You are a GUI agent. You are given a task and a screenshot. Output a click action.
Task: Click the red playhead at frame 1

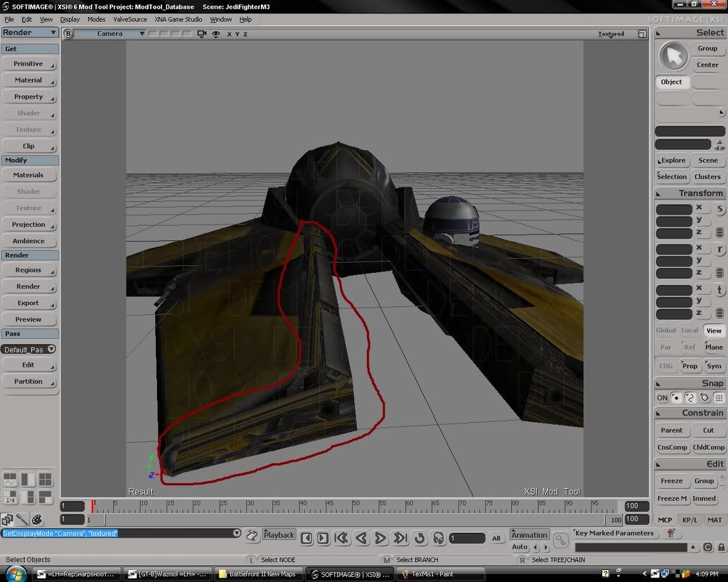[x=93, y=506]
